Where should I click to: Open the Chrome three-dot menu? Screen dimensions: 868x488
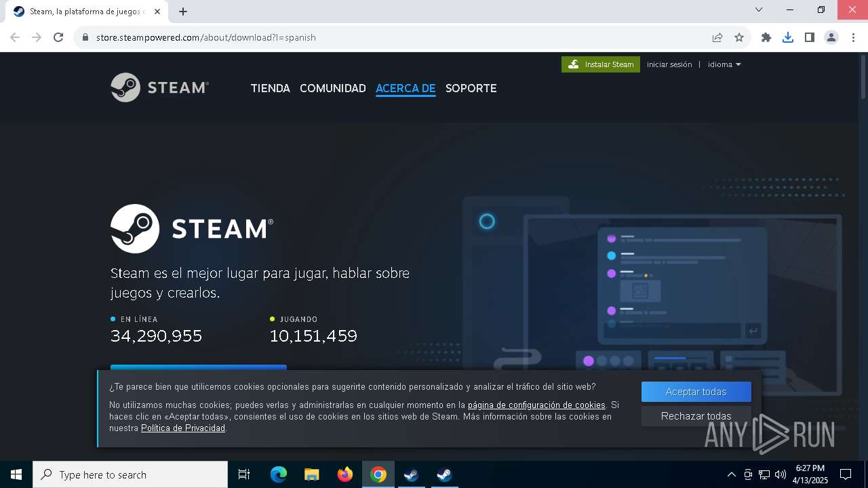pos(853,37)
